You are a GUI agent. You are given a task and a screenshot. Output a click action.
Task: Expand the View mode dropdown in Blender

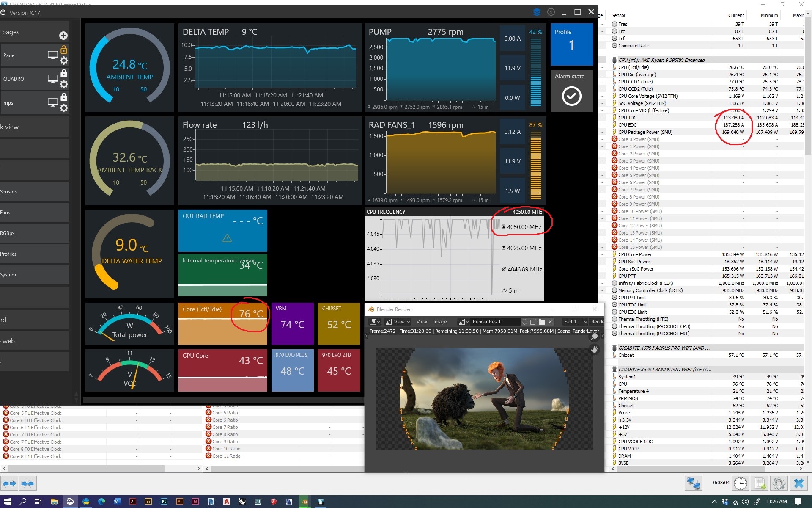pyautogui.click(x=398, y=322)
